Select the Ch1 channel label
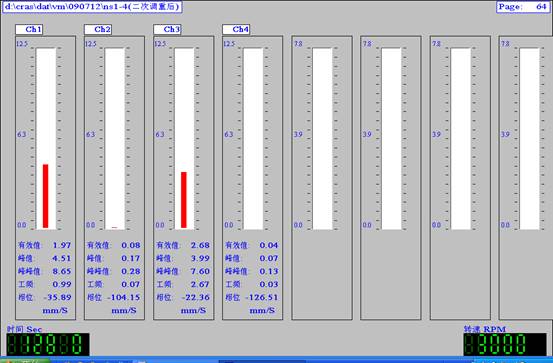This screenshot has width=553, height=363. (x=29, y=29)
